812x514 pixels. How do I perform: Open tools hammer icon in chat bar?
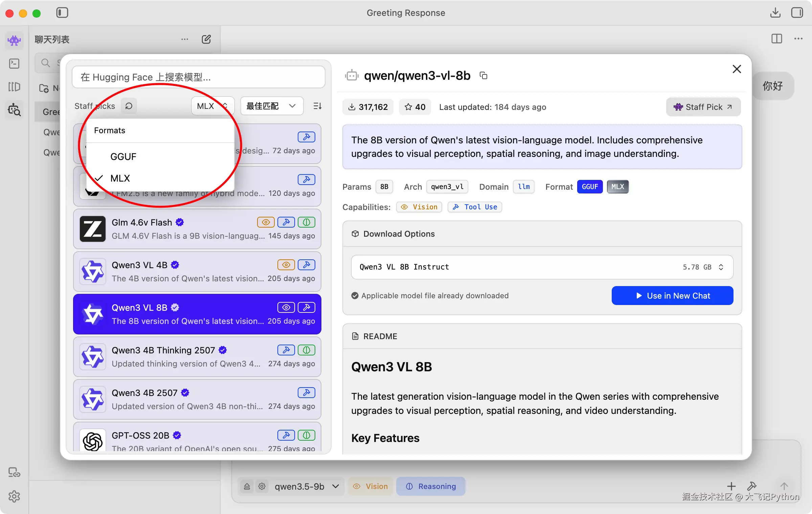(x=752, y=486)
